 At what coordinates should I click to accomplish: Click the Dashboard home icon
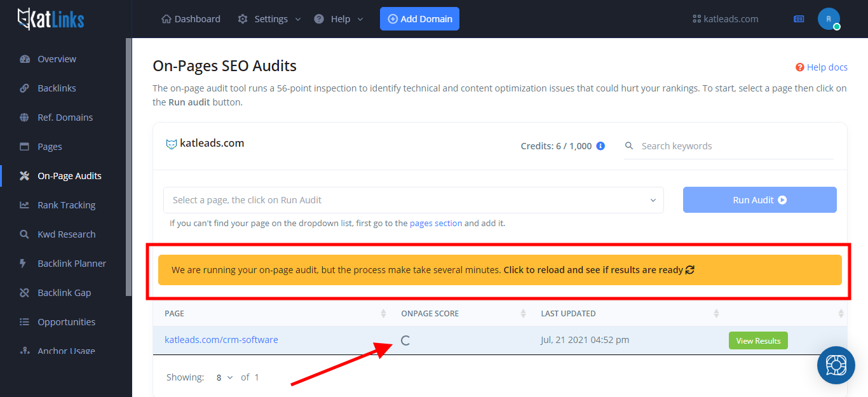click(x=166, y=19)
